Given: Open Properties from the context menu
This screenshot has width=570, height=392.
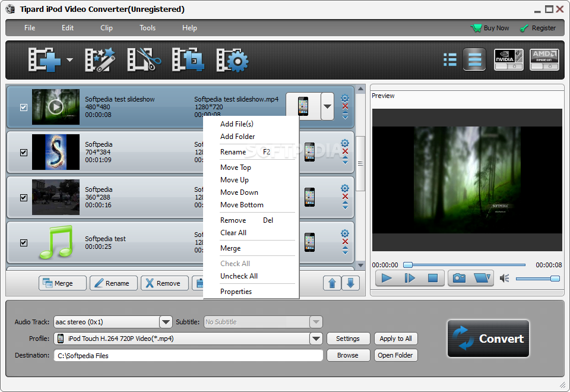Looking at the screenshot, I should [236, 292].
